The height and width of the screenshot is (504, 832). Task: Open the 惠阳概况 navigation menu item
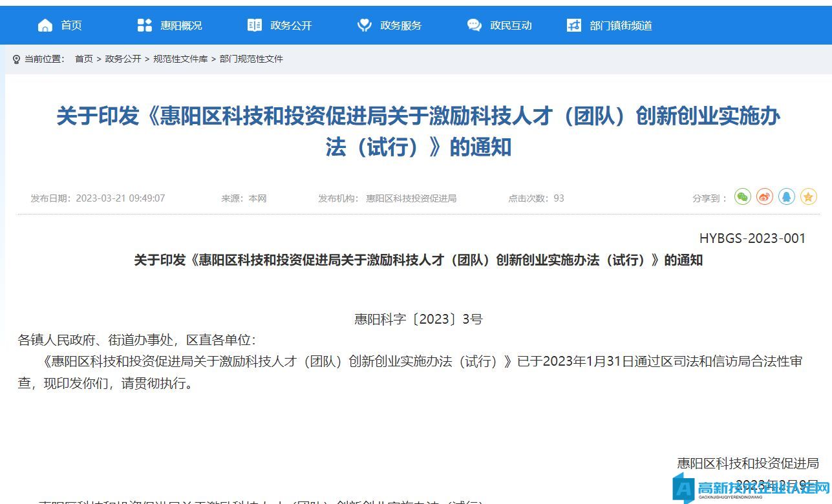coord(181,25)
